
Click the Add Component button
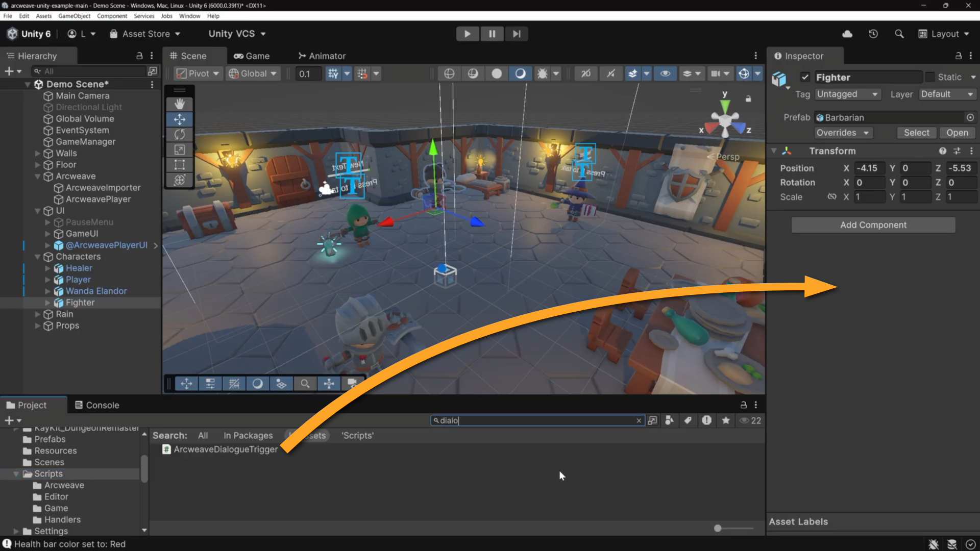click(873, 225)
